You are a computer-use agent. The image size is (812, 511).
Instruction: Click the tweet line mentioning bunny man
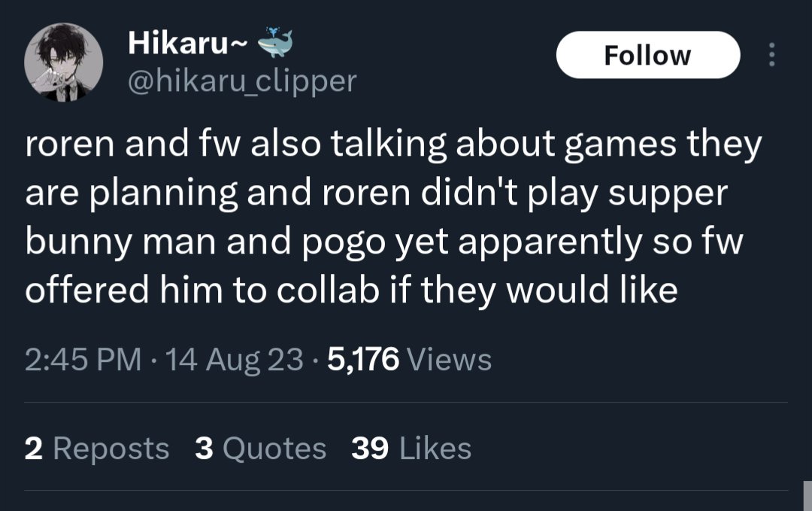point(383,242)
